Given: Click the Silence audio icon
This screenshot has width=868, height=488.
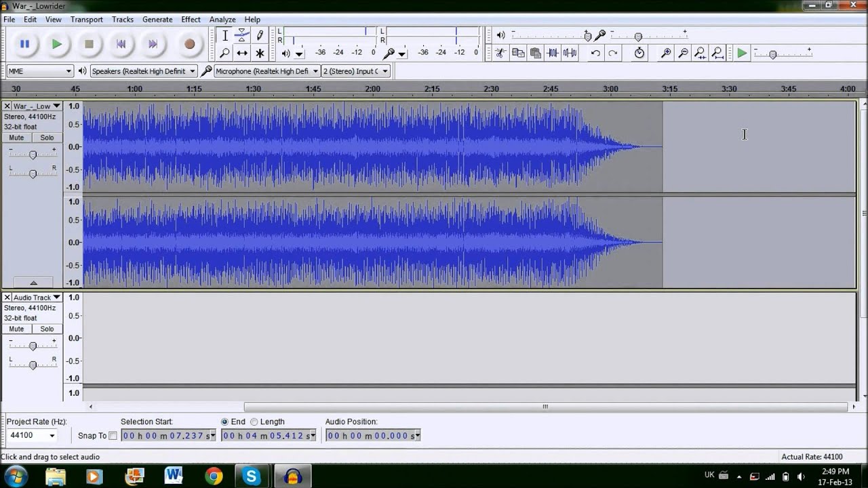Looking at the screenshot, I should [x=570, y=53].
